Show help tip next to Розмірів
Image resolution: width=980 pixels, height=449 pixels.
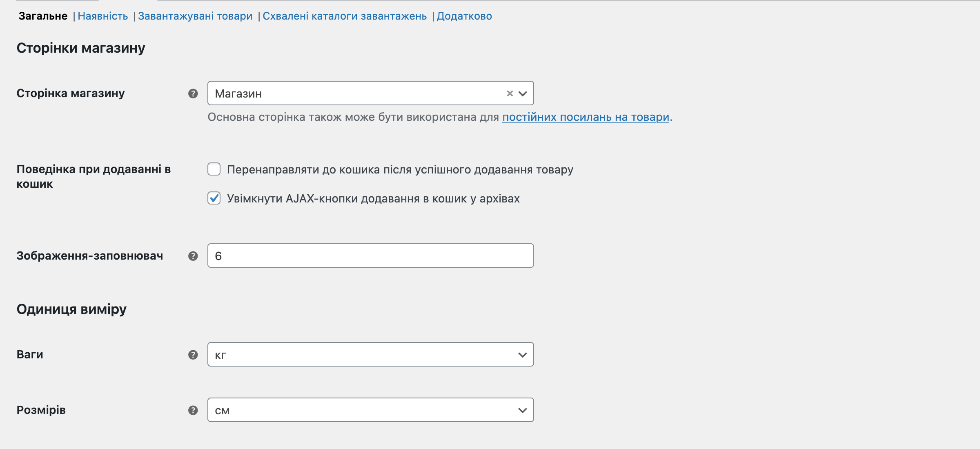[193, 410]
